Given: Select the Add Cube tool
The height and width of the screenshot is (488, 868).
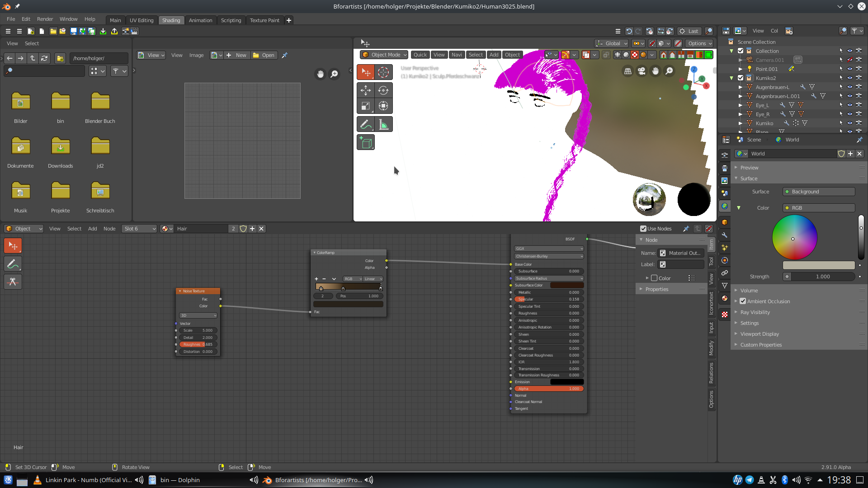Looking at the screenshot, I should tap(365, 143).
